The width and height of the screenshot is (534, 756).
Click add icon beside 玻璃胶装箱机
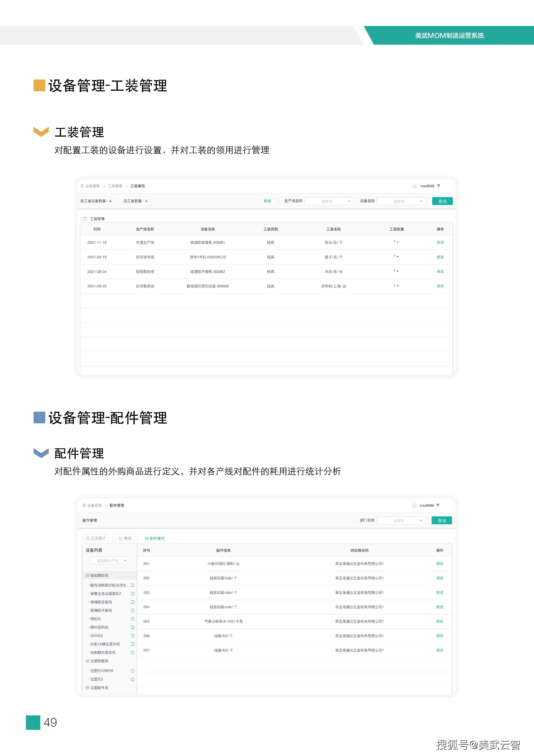coord(133,602)
